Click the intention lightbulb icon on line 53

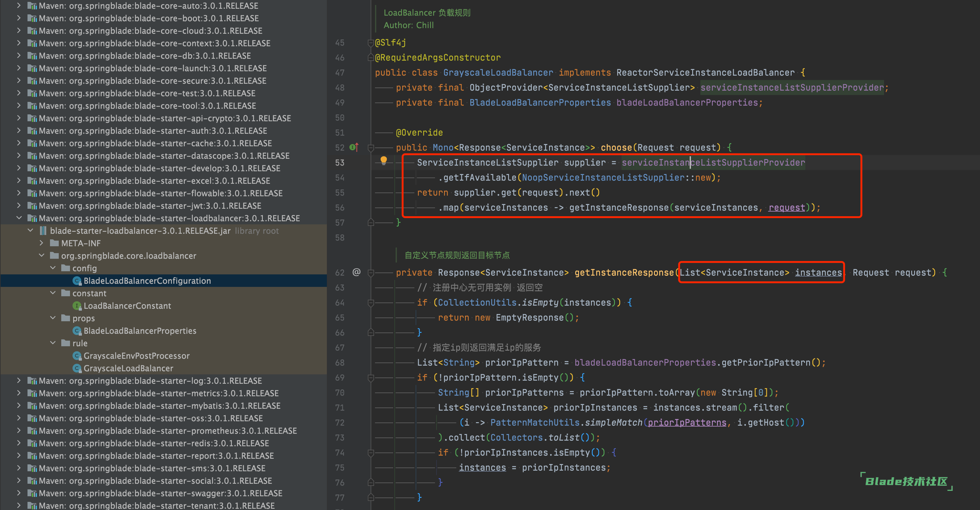click(383, 161)
